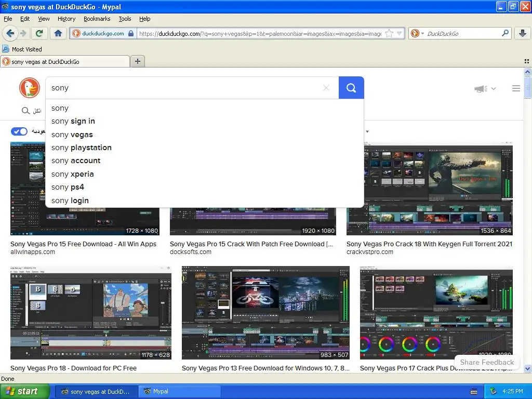
Task: Choose the suggestion 'sony ps4'
Action: pos(205,187)
